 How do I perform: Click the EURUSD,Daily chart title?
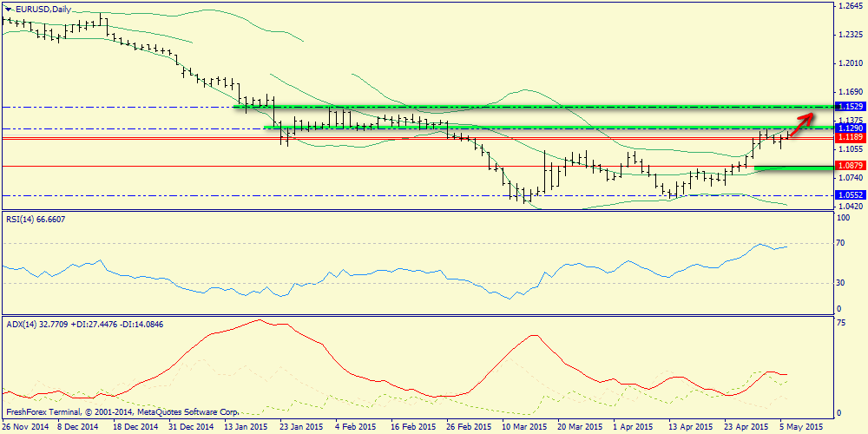[45, 9]
